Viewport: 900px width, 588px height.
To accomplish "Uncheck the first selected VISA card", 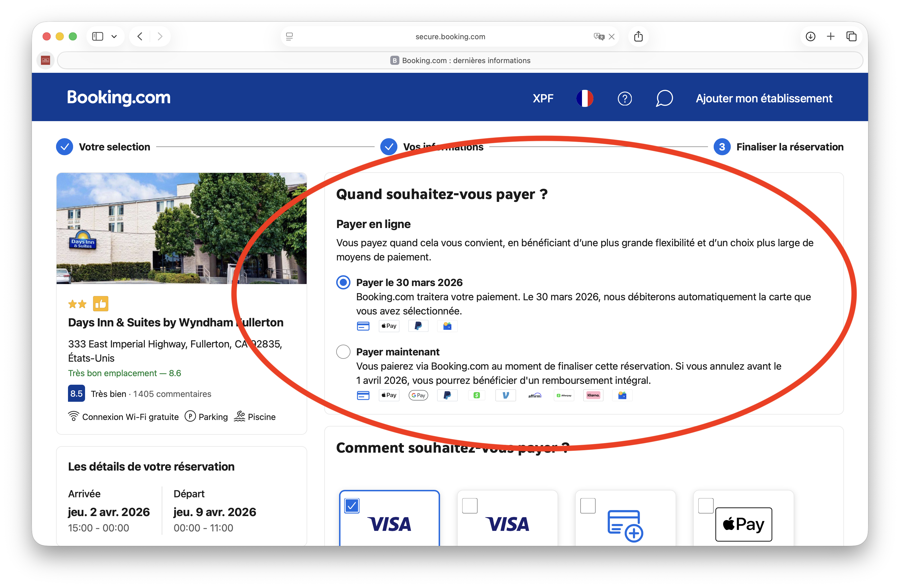I will click(x=352, y=506).
